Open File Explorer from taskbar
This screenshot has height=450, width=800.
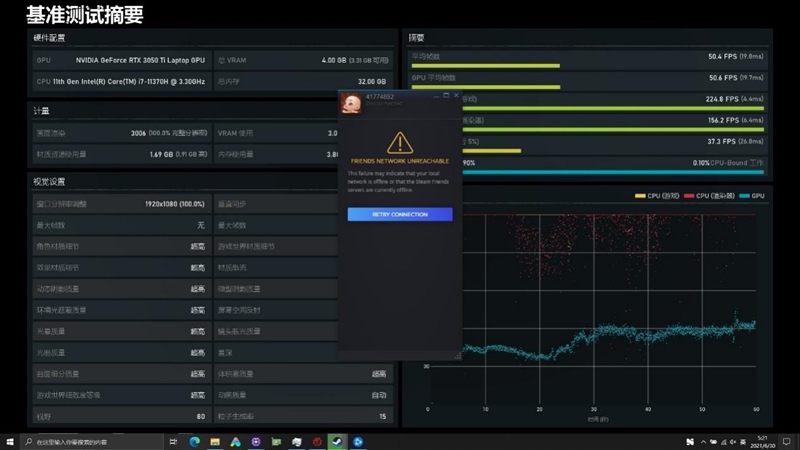click(x=215, y=442)
